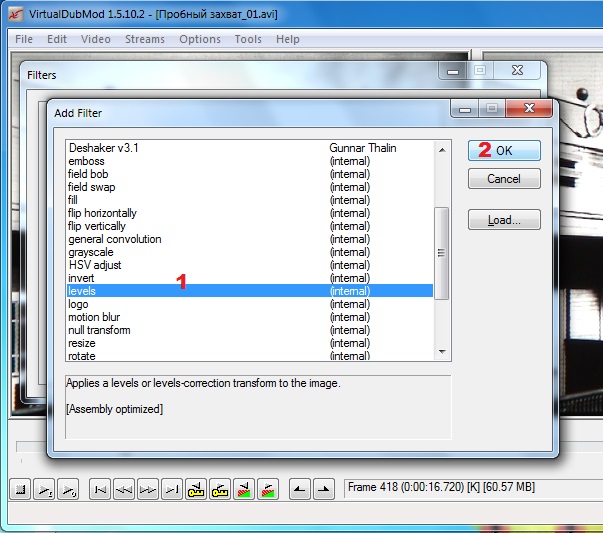Start input playback in the toolbar

44,489
